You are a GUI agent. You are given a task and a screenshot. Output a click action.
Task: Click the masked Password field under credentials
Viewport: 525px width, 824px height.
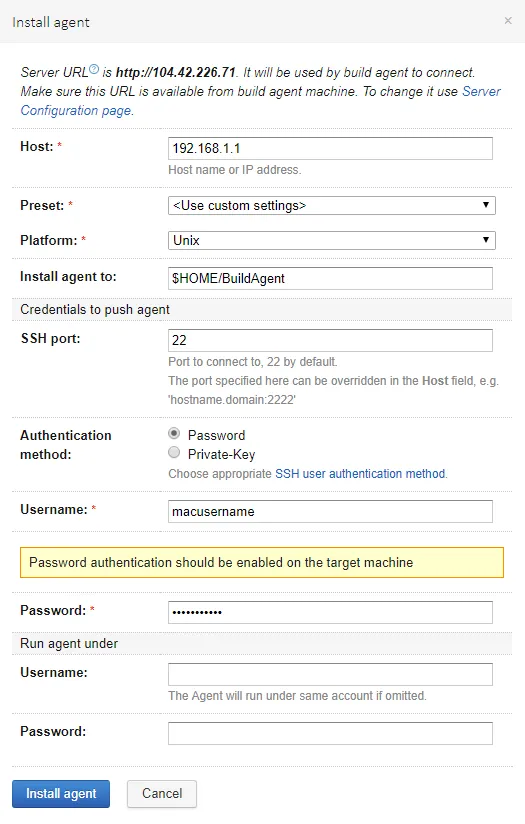click(x=331, y=612)
